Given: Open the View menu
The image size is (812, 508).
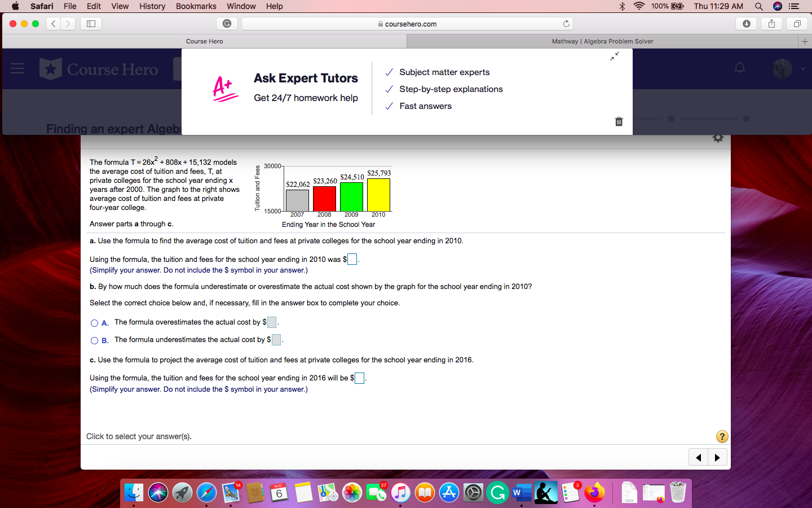Looking at the screenshot, I should click(120, 6).
